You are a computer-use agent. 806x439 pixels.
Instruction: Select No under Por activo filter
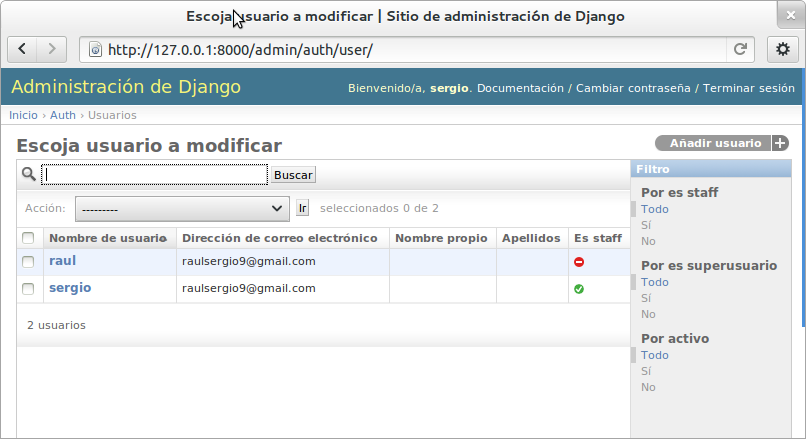(648, 387)
